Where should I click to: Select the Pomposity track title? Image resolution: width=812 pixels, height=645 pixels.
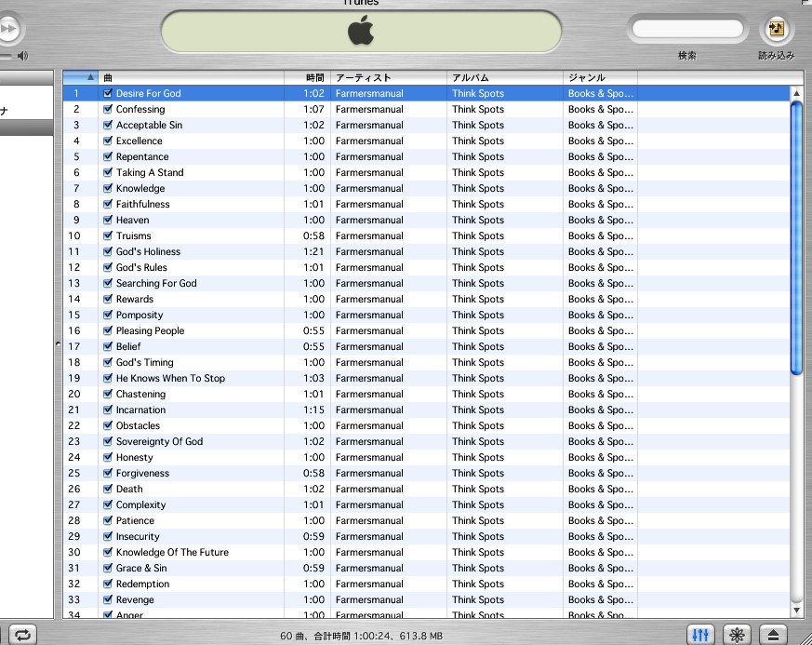pyautogui.click(x=140, y=315)
